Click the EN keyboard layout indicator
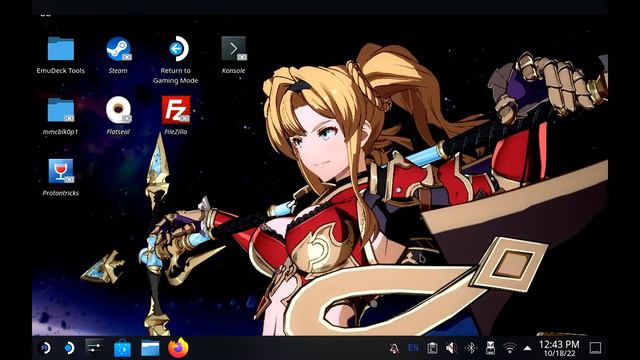Image resolution: width=640 pixels, height=360 pixels. click(x=413, y=348)
